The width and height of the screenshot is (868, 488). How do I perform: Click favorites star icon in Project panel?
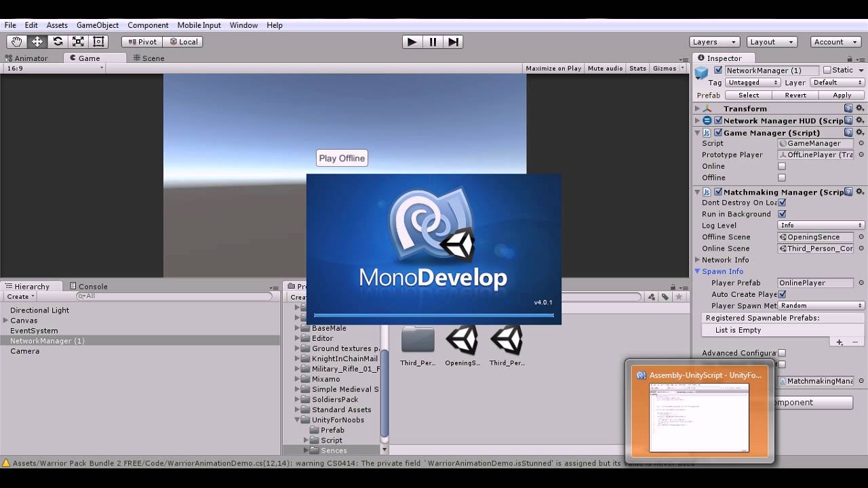pyautogui.click(x=679, y=297)
